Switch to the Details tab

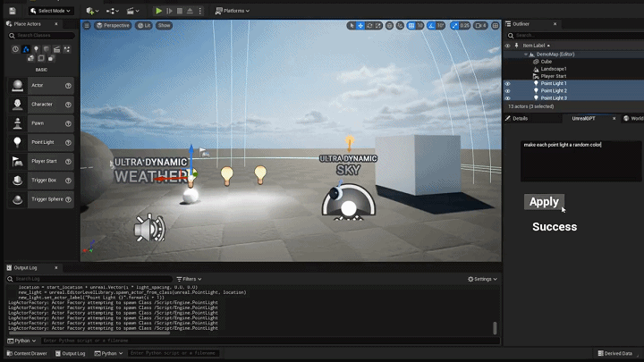pos(518,118)
